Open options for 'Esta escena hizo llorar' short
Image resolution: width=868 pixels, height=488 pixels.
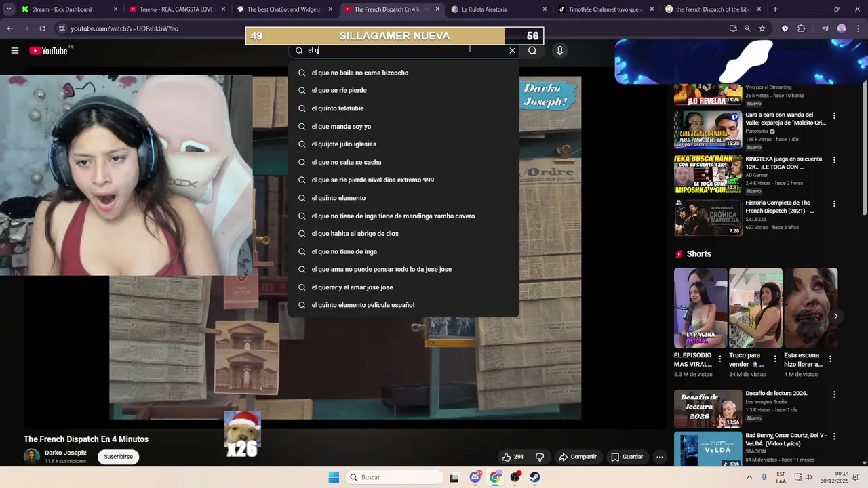click(x=830, y=359)
